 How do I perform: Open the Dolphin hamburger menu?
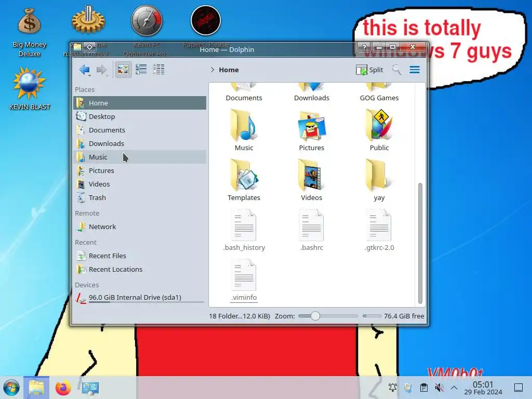(415, 70)
